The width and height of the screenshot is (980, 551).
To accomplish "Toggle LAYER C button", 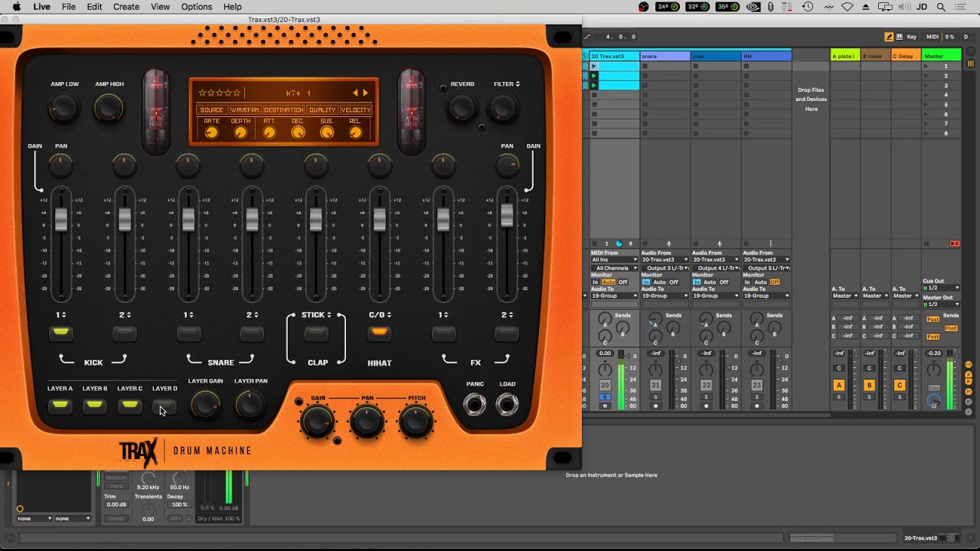I will (x=130, y=406).
